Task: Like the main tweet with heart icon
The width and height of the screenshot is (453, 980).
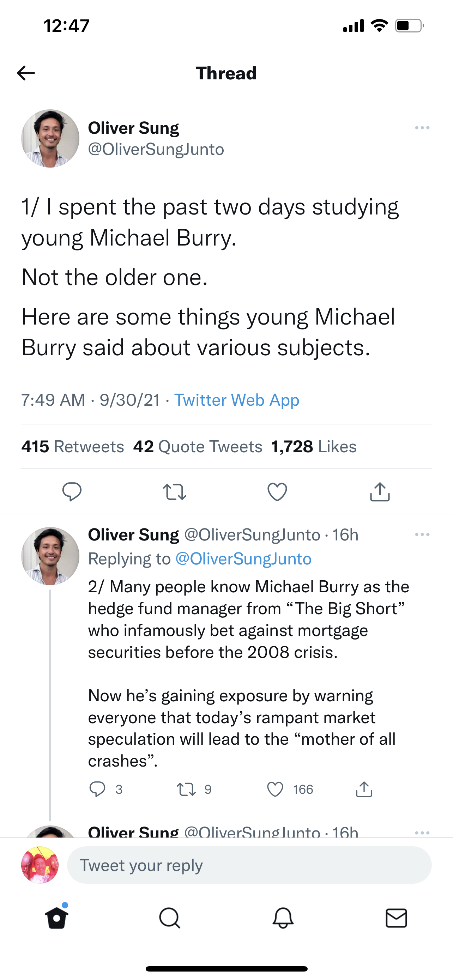Action: 277,491
